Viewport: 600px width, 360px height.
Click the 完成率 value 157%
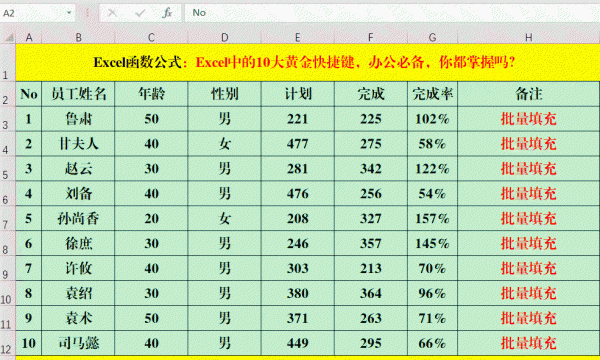click(432, 218)
